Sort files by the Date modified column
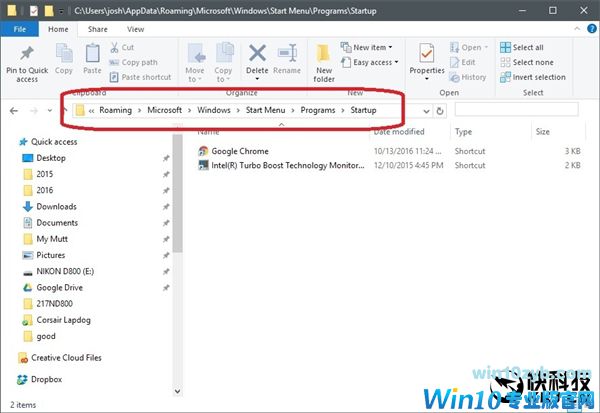The image size is (600, 413). point(400,131)
